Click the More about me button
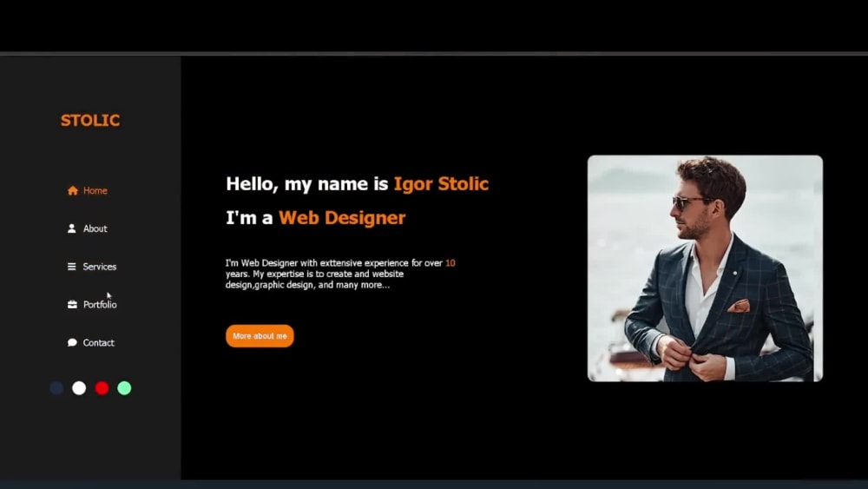The image size is (868, 489). pyautogui.click(x=260, y=336)
